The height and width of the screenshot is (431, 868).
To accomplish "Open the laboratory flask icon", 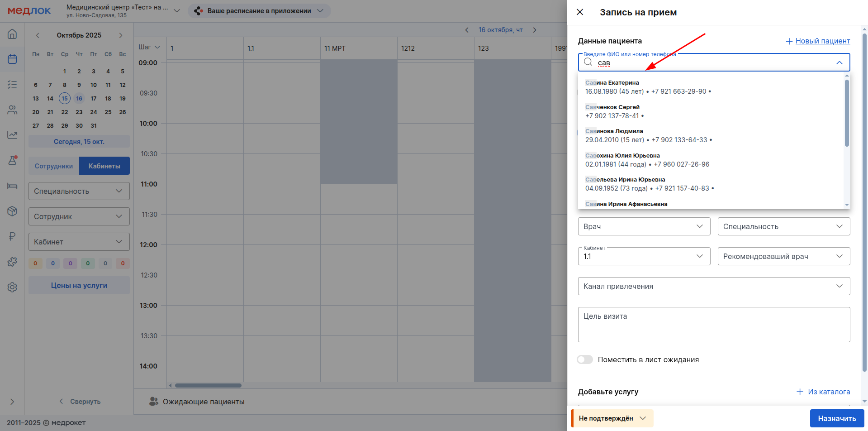I will coord(12,160).
